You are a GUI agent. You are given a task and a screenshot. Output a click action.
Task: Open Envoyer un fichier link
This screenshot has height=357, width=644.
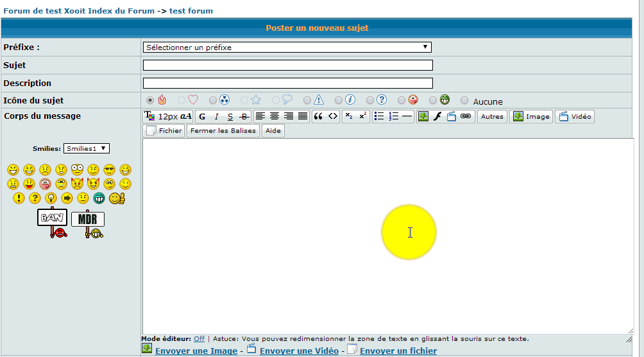pos(398,351)
